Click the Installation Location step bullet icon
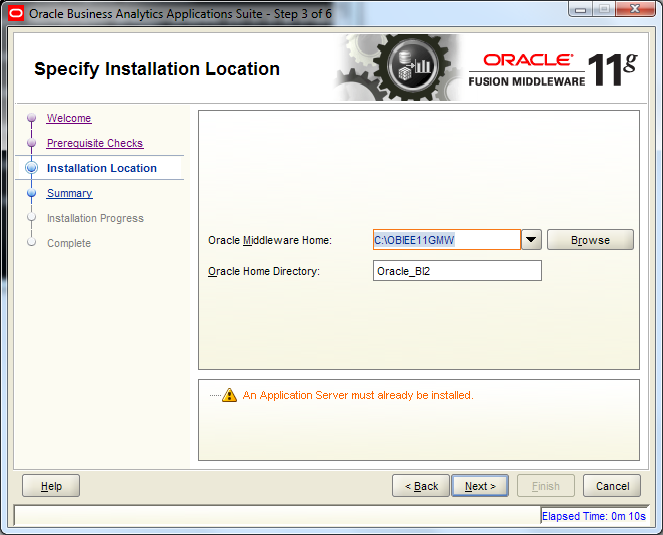 [x=31, y=168]
